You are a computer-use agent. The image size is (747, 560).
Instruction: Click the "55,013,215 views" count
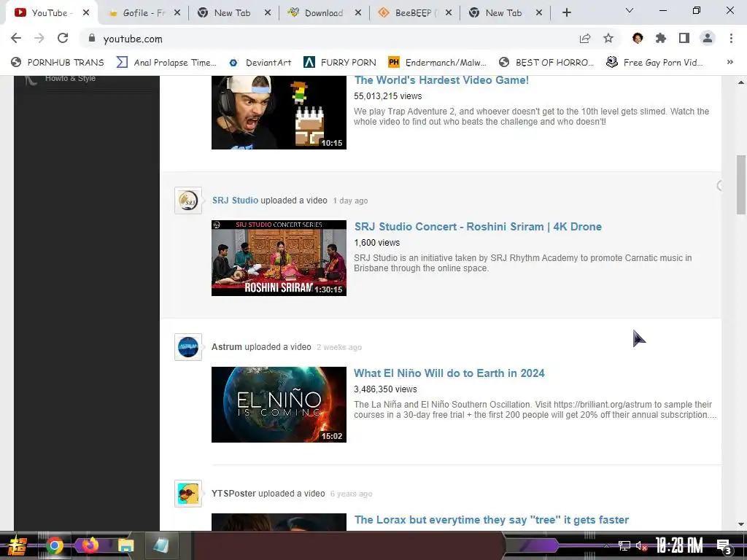(388, 96)
